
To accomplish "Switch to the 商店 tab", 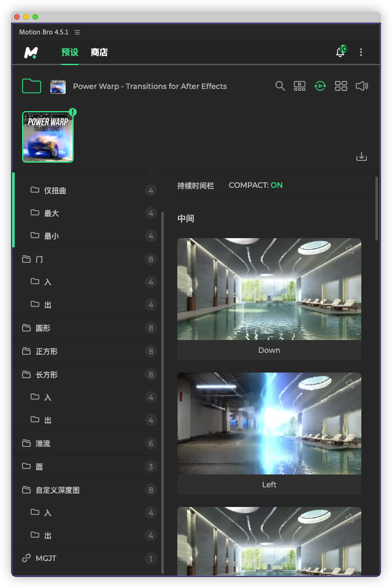I will tap(99, 52).
